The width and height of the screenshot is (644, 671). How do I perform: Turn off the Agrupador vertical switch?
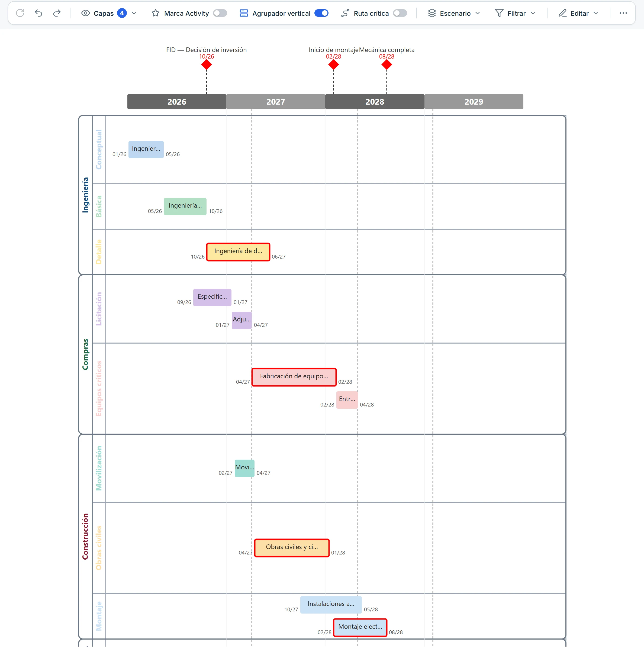(321, 13)
